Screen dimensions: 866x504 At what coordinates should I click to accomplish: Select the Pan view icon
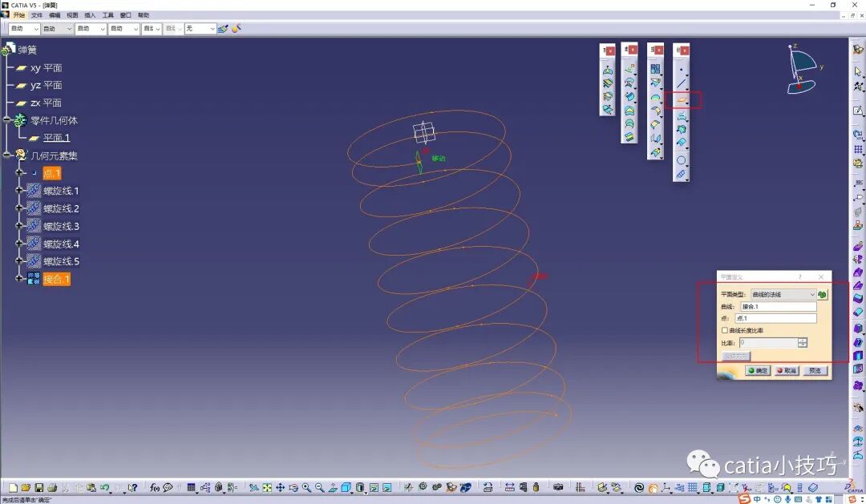[x=280, y=487]
